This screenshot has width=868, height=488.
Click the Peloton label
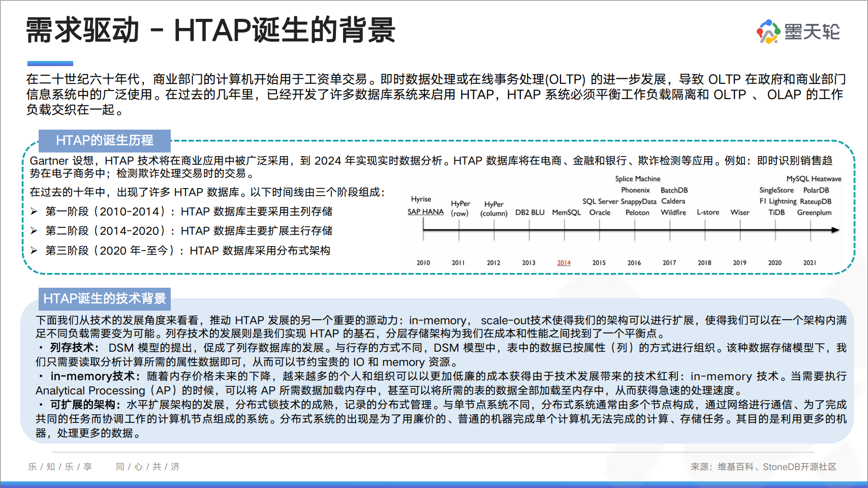point(638,212)
